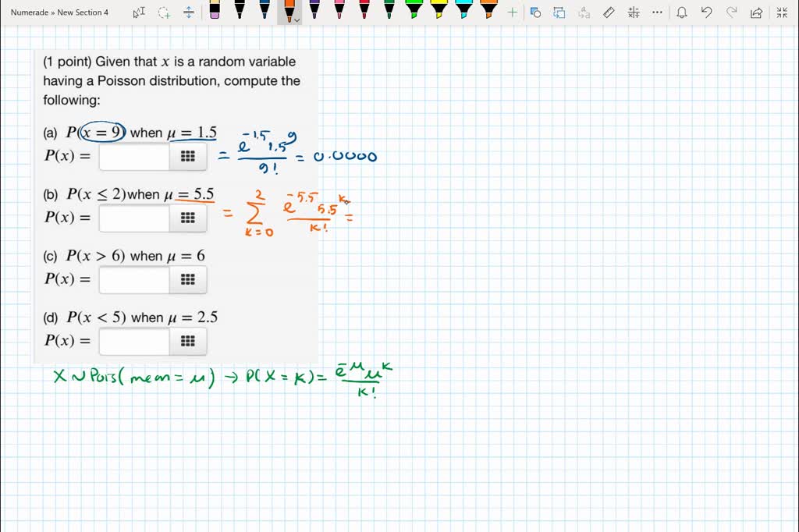Open the notifications bell

tap(681, 12)
